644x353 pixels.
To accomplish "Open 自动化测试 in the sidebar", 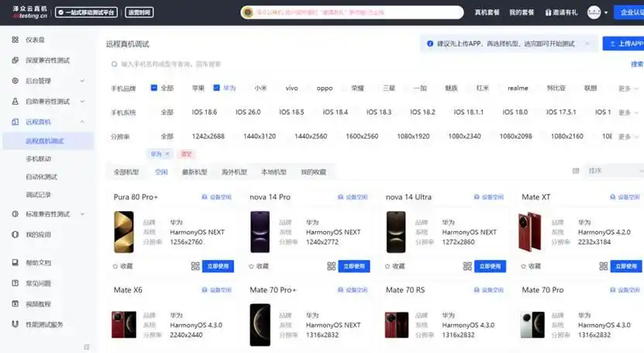I will tap(42, 177).
